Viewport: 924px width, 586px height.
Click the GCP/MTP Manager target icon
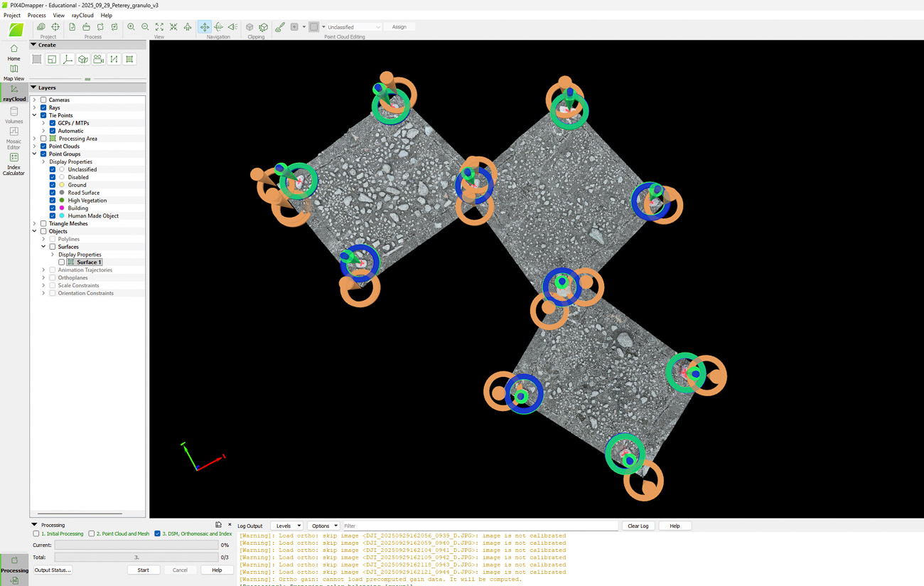[x=55, y=27]
